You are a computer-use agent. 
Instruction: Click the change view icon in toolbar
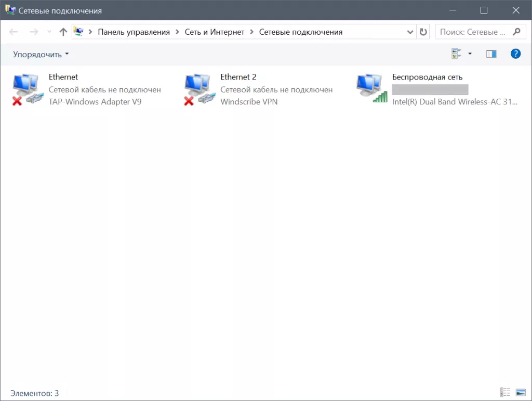[457, 52]
